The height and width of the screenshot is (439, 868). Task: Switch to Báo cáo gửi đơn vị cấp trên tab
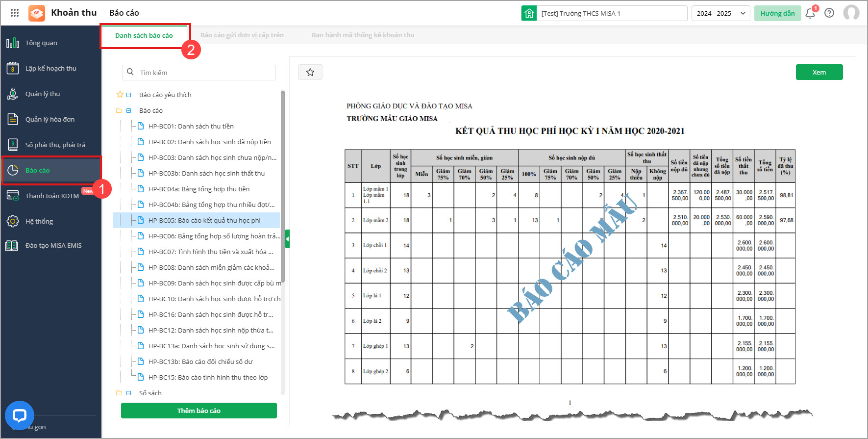242,35
